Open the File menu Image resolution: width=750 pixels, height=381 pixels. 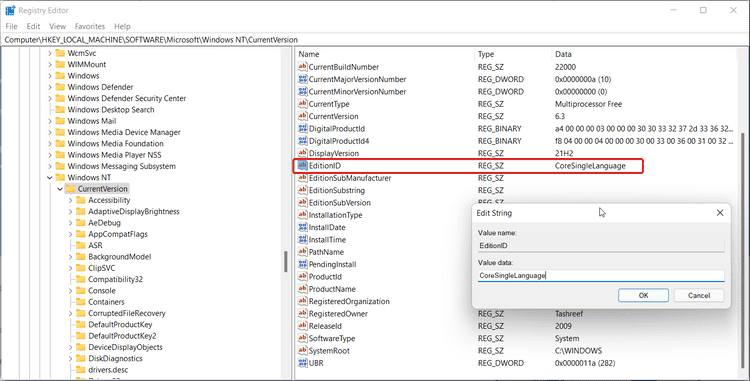11,26
